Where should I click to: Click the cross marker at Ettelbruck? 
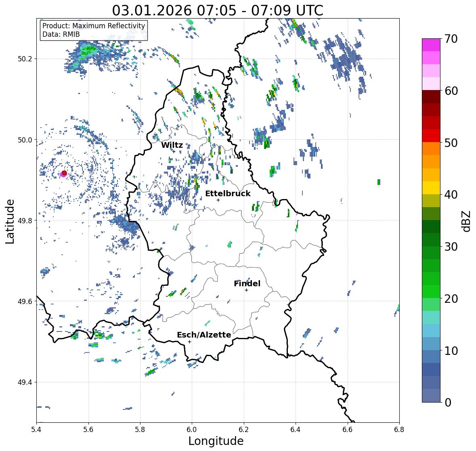tap(218, 200)
